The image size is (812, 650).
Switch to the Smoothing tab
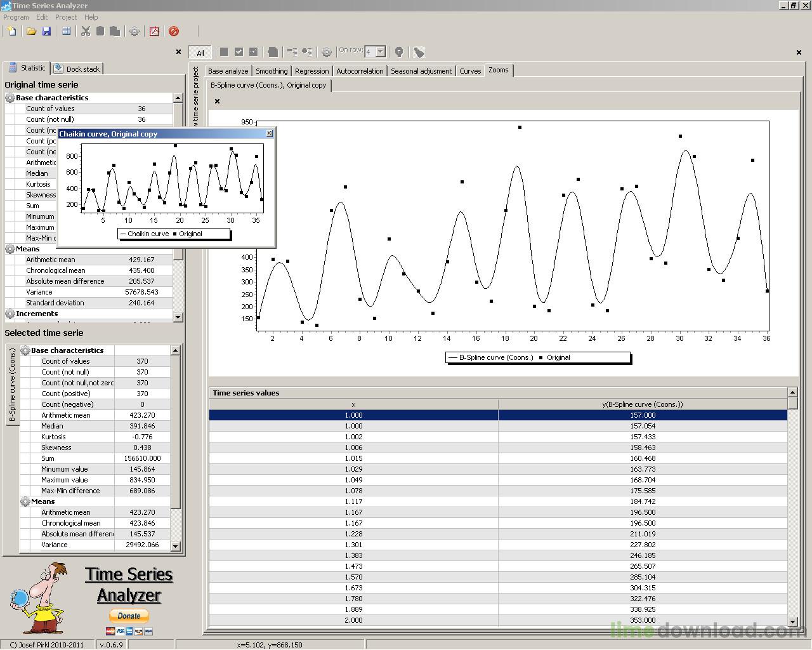pos(272,70)
